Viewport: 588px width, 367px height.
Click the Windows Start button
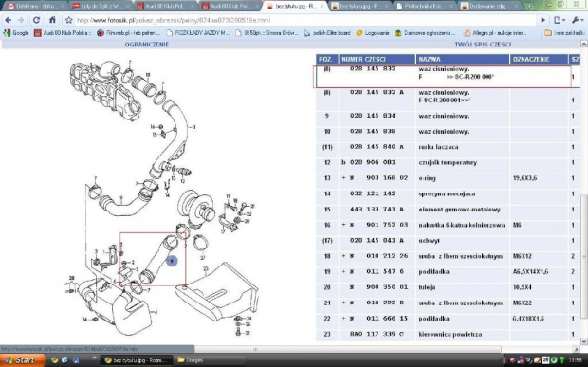click(x=22, y=360)
